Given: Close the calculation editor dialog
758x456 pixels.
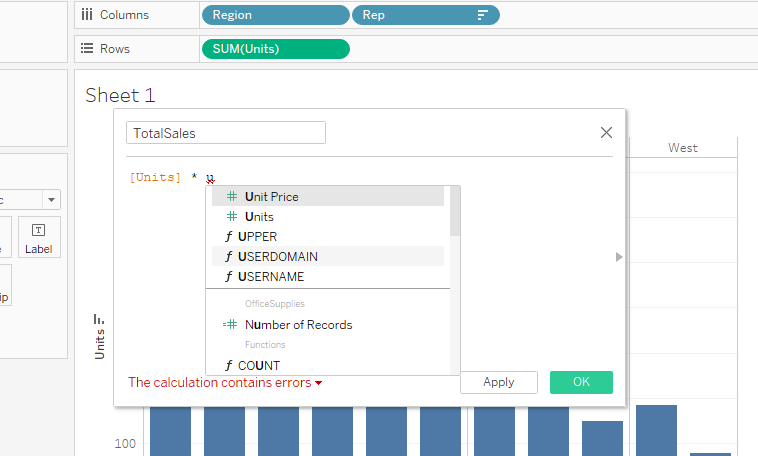Looking at the screenshot, I should tap(606, 132).
